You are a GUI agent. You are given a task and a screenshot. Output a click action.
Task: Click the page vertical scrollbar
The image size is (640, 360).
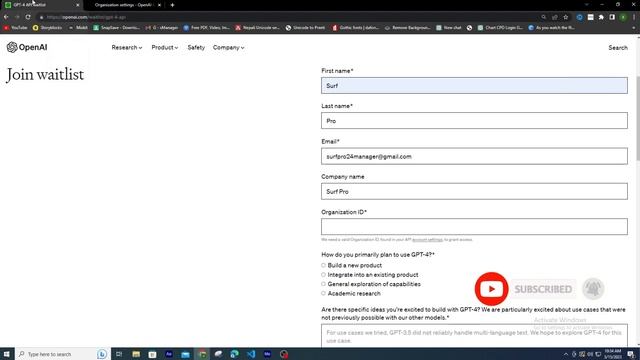tap(638, 118)
